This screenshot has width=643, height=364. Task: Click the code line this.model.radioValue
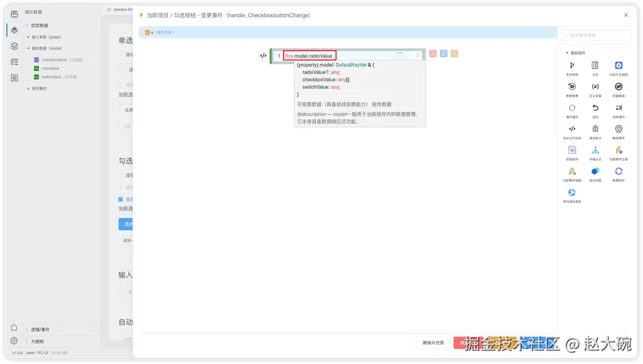[309, 56]
